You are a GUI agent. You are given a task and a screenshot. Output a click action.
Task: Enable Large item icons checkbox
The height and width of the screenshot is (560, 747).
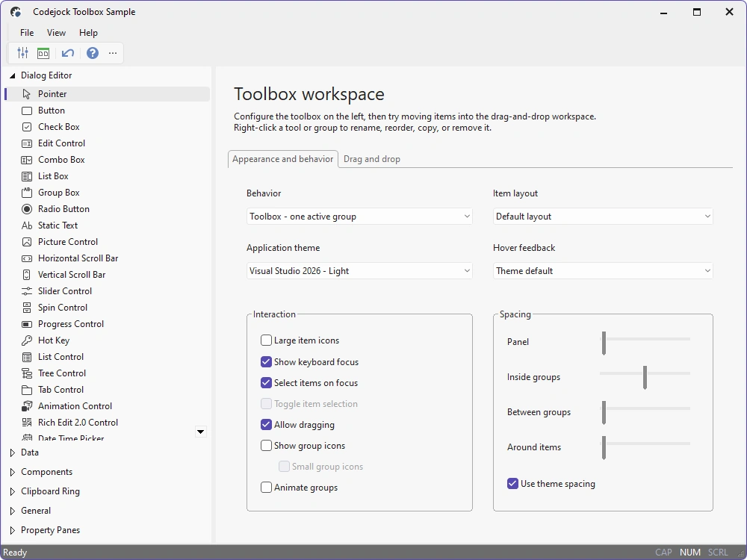266,340
